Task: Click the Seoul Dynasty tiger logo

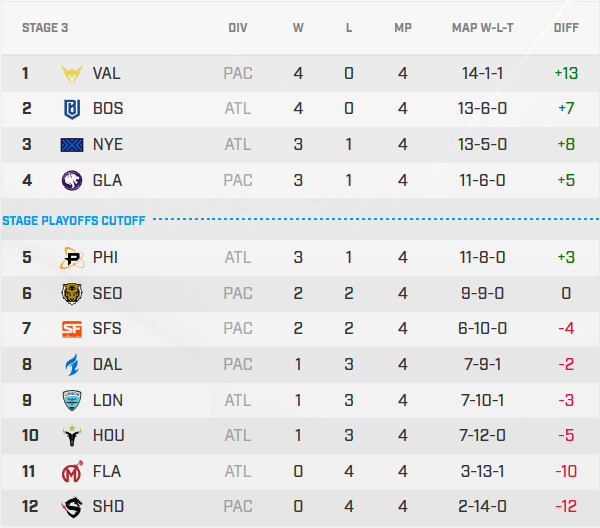Action: (72, 294)
